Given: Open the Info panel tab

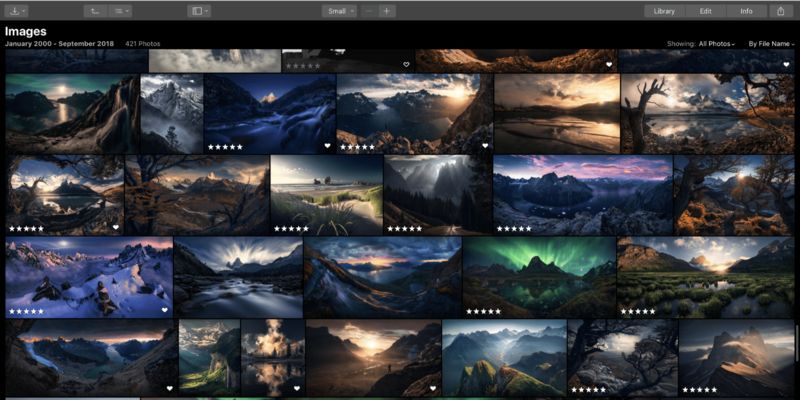Looking at the screenshot, I should (746, 11).
